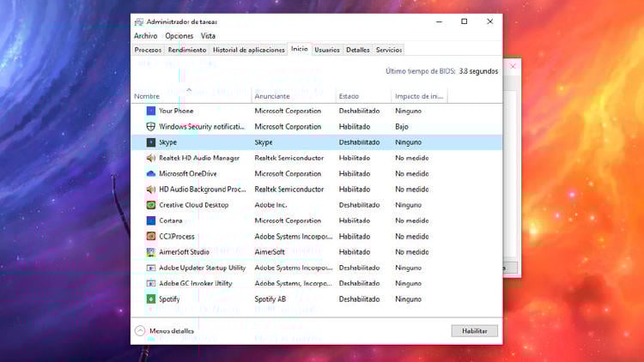Select the Windows Security notification shield icon
The image size is (644, 362).
tap(151, 126)
